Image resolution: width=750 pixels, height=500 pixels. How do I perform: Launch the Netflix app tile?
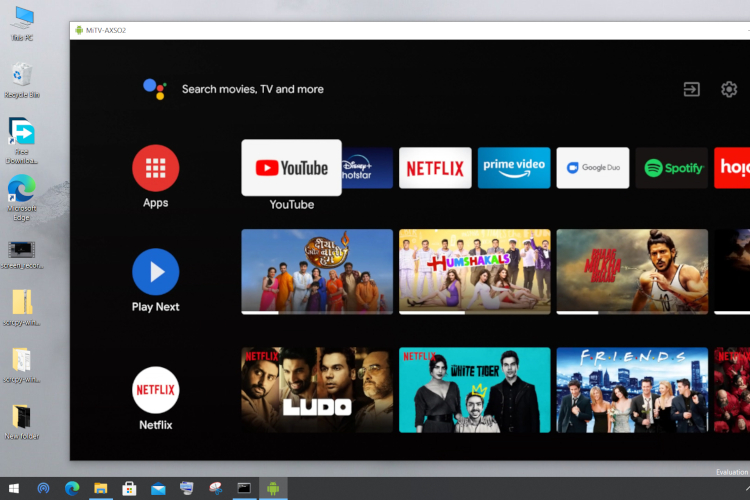(x=435, y=168)
